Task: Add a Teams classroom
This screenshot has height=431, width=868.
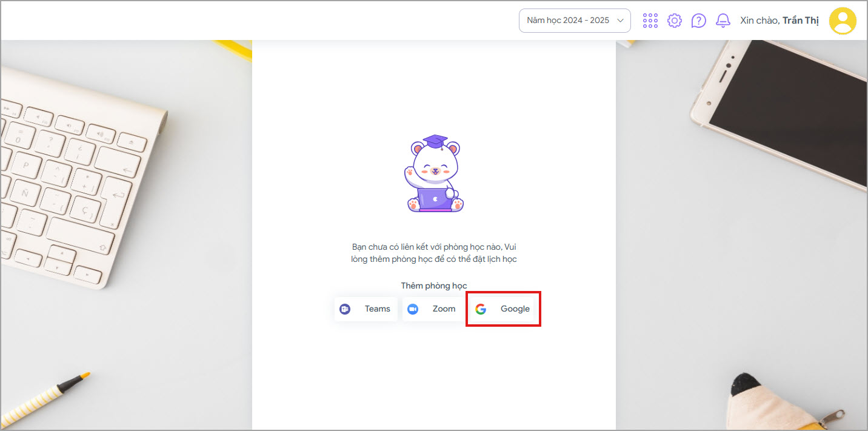Action: (366, 309)
